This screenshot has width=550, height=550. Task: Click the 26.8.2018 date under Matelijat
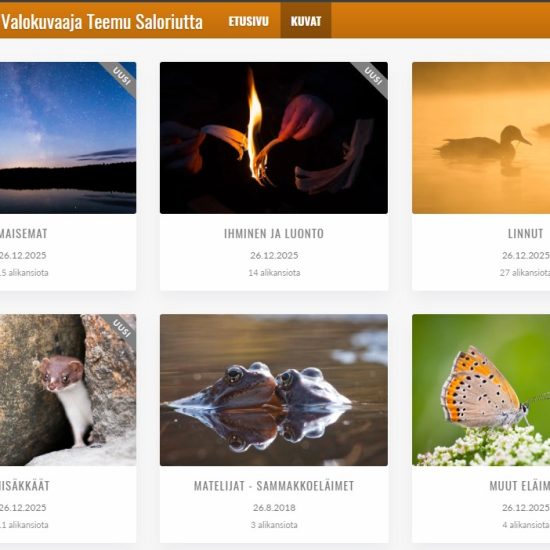(x=274, y=508)
